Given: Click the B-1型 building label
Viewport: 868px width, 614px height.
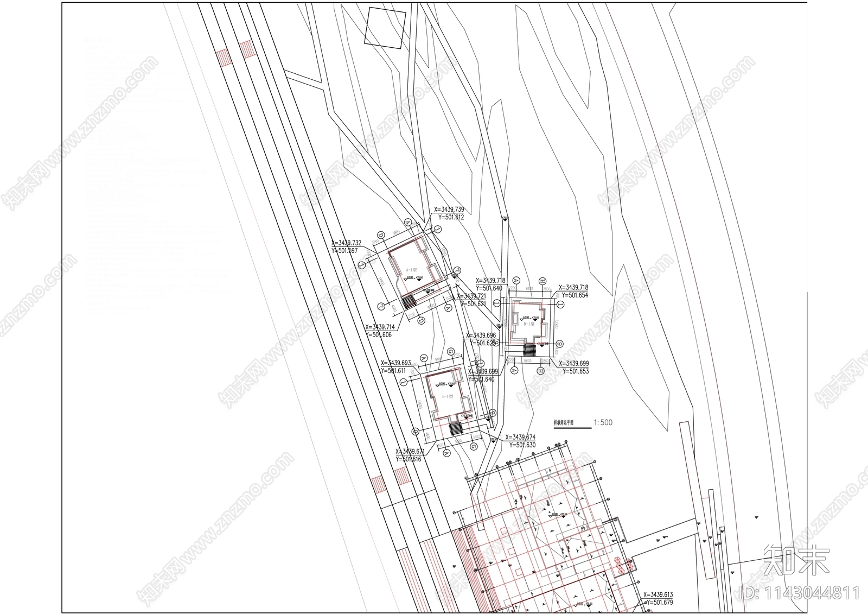Looking at the screenshot, I should coord(448,396).
